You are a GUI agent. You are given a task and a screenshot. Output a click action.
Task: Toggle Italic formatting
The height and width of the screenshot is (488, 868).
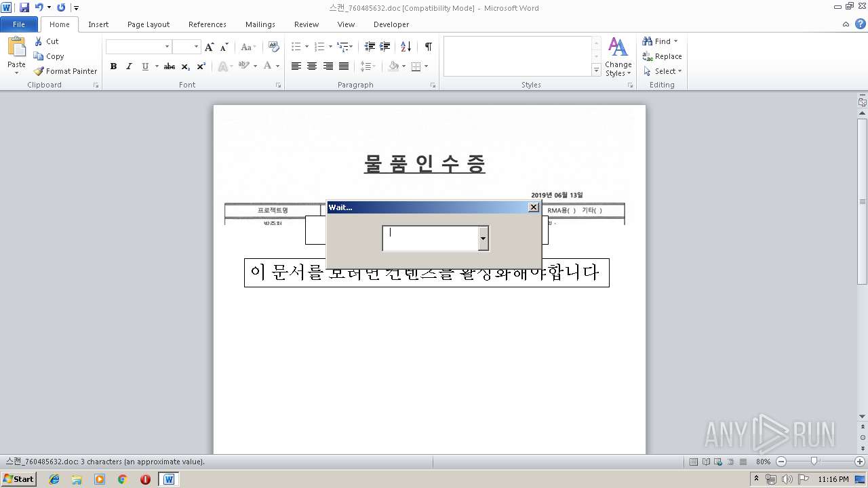(129, 66)
